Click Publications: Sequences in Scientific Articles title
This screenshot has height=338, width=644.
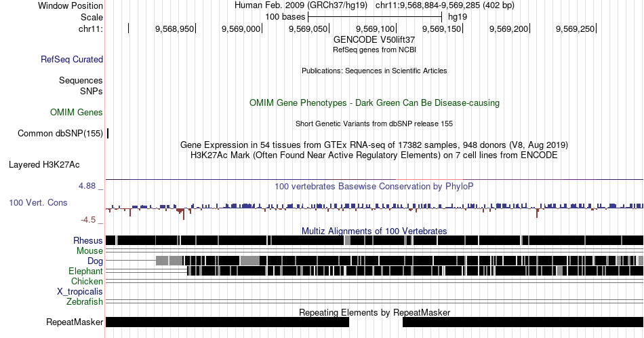pyautogui.click(x=374, y=71)
